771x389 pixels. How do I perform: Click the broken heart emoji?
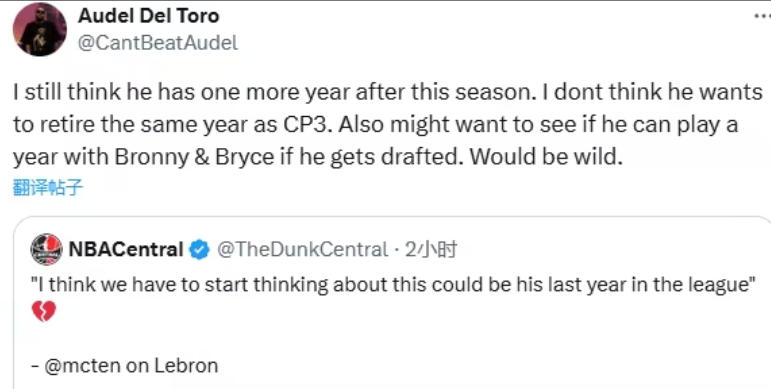[x=44, y=311]
